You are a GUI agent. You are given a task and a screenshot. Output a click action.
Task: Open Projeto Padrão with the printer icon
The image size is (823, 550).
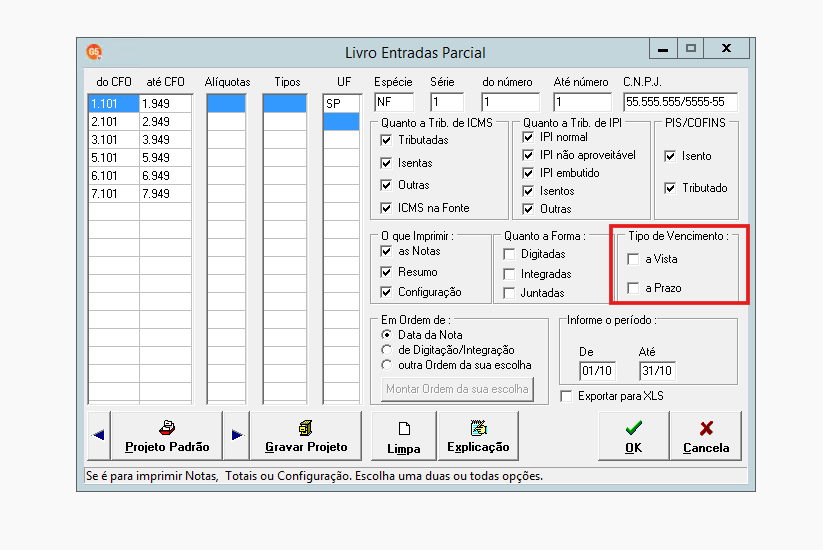[x=167, y=435]
